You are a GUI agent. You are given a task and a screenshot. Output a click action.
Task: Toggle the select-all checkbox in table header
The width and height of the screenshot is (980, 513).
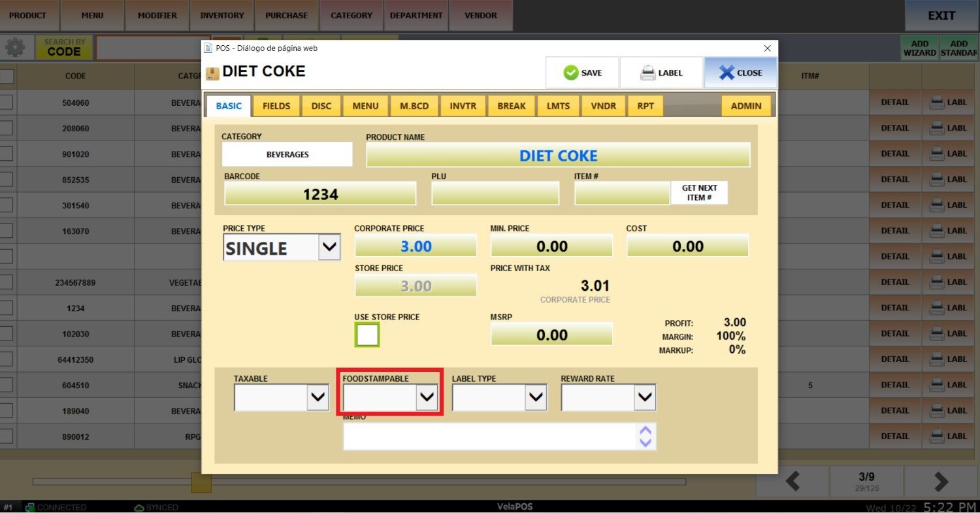(x=7, y=76)
